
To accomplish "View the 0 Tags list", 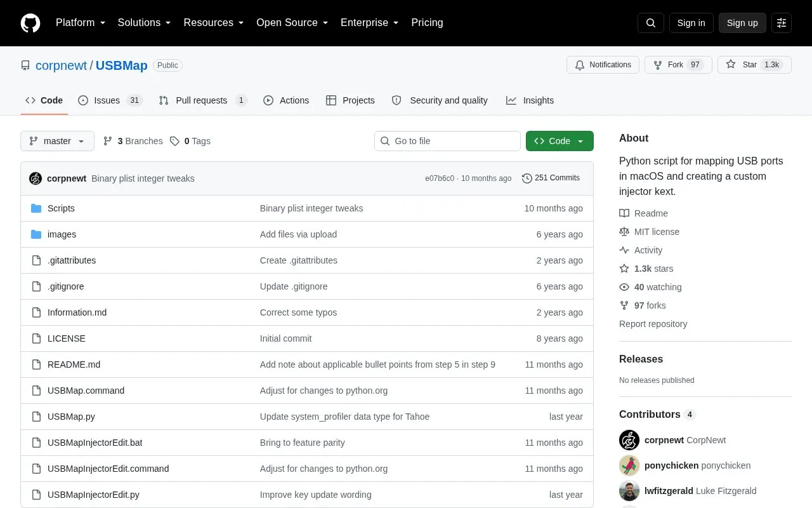I will pyautogui.click(x=190, y=141).
